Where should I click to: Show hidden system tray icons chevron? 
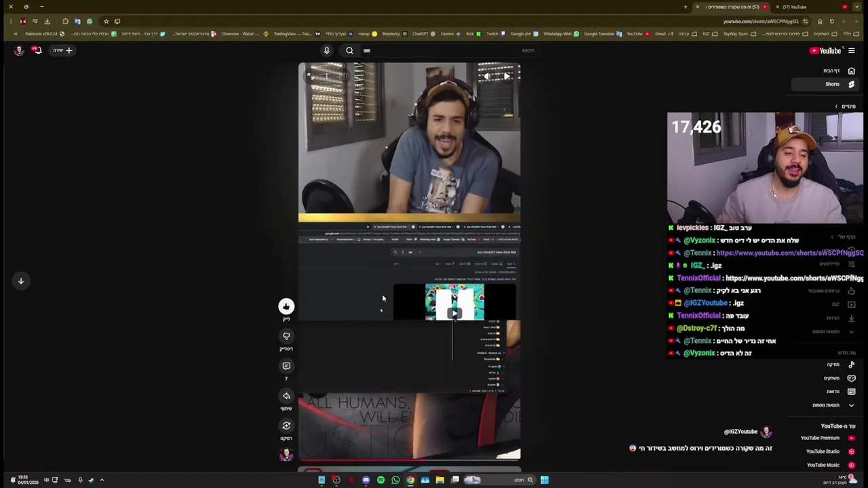tap(102, 480)
